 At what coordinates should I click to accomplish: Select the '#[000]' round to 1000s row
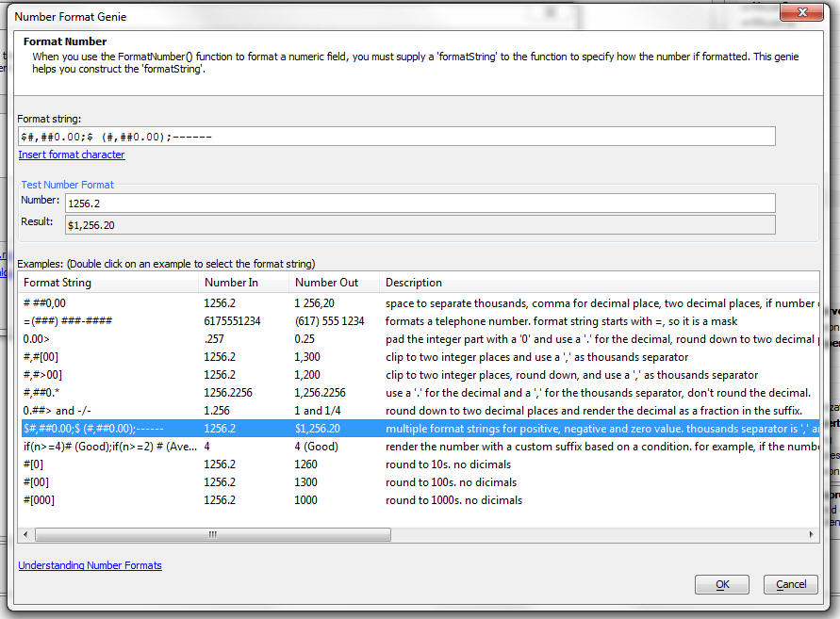click(x=419, y=500)
